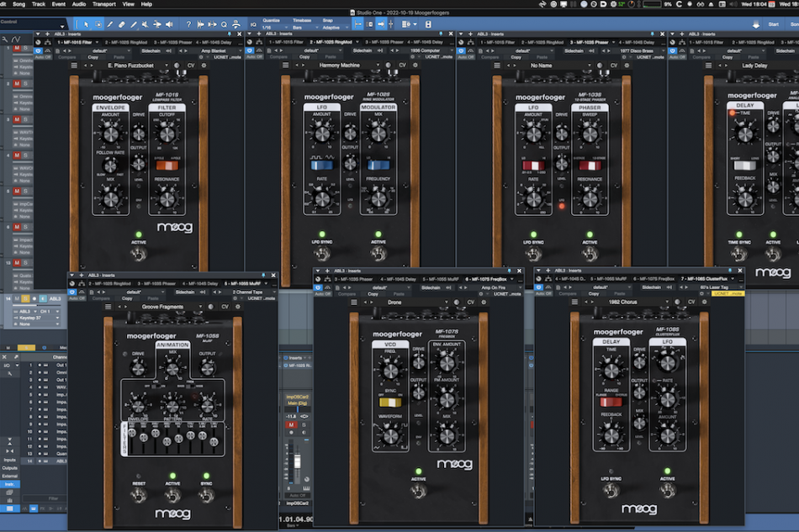Click Copy in the MF-101S Filter window
The width and height of the screenshot is (799, 532).
click(93, 57)
